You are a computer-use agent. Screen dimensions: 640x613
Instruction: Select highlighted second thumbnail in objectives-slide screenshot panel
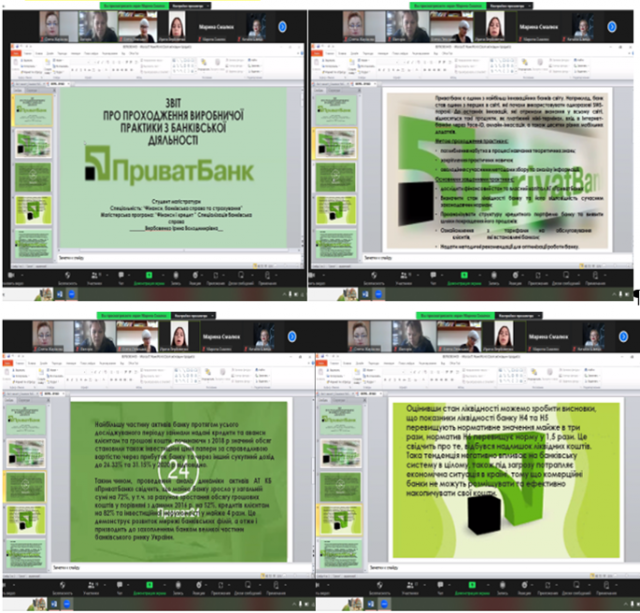pos(335,144)
